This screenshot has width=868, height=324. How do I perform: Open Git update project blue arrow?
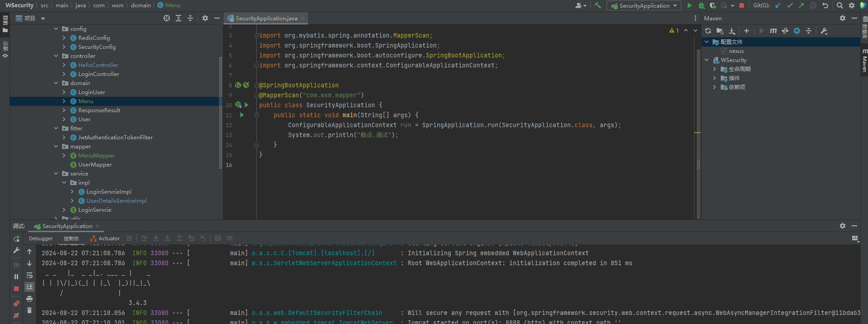(x=778, y=5)
